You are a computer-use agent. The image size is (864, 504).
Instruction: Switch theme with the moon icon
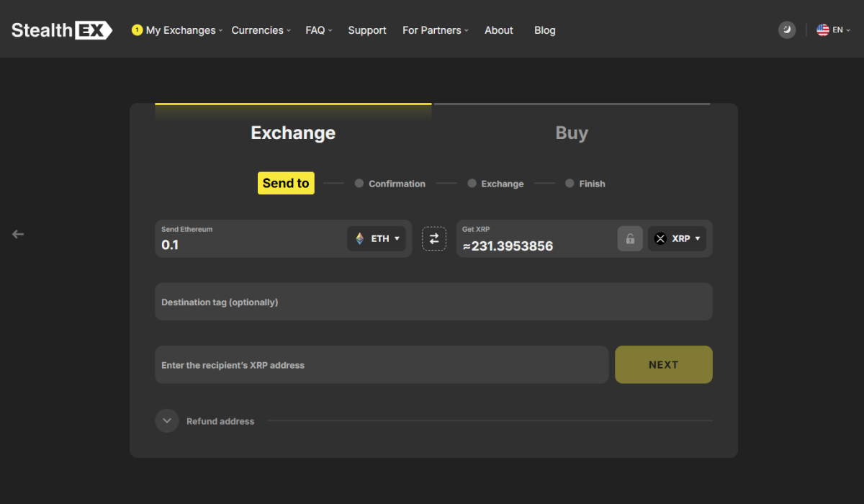(x=787, y=30)
